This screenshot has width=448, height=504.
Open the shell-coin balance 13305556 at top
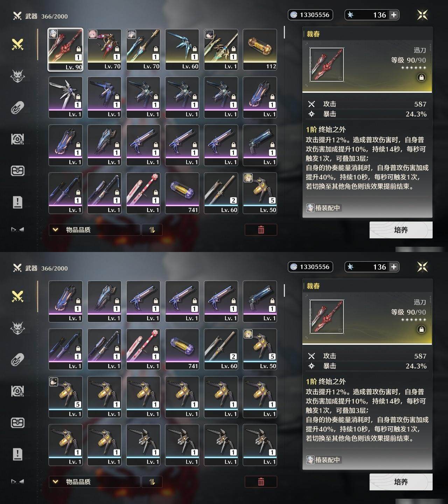pos(310,15)
